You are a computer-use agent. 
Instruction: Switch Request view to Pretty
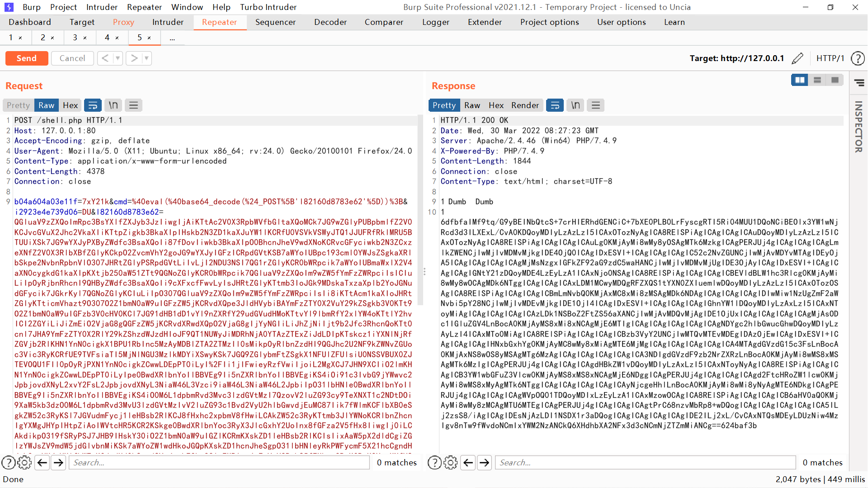click(x=18, y=105)
